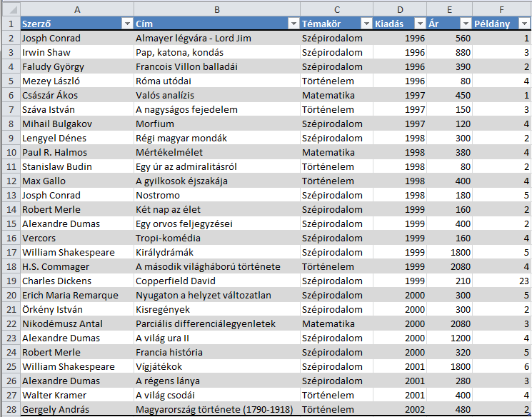532x417 pixels.
Task: Select column A header
Action: tap(77, 10)
